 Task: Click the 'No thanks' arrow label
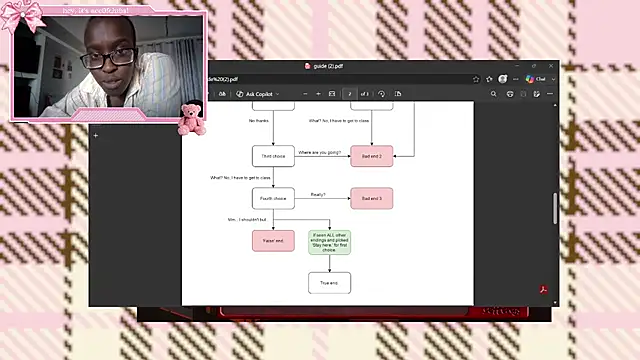click(x=259, y=121)
